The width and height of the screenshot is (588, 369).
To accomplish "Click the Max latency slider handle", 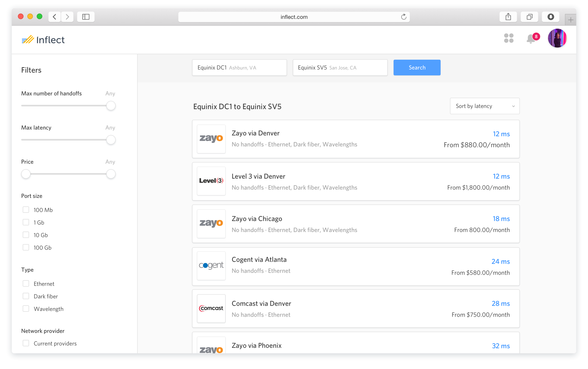I will [x=111, y=140].
